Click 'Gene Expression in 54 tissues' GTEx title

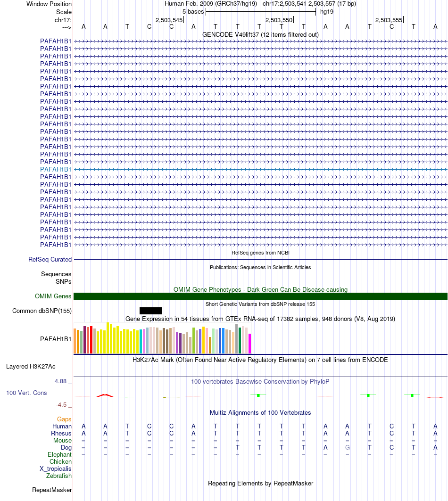pyautogui.click(x=260, y=319)
